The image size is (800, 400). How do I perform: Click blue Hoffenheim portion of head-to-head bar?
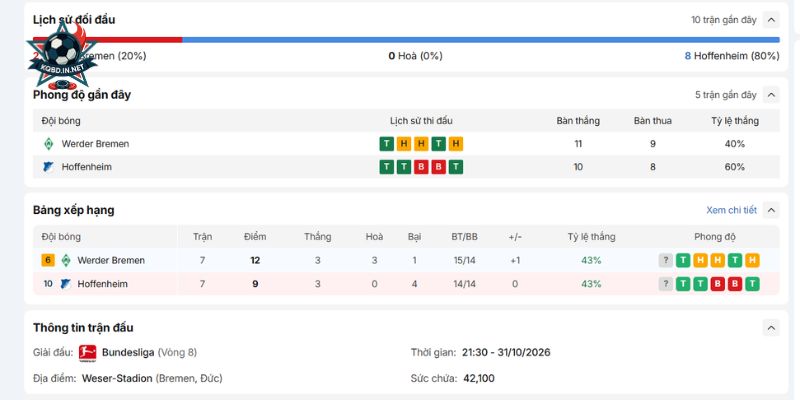click(481, 39)
